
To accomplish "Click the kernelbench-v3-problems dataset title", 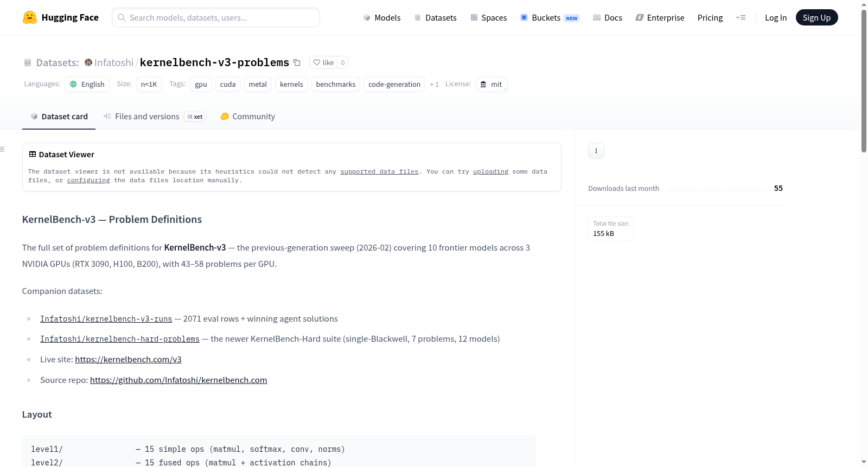I will click(214, 62).
